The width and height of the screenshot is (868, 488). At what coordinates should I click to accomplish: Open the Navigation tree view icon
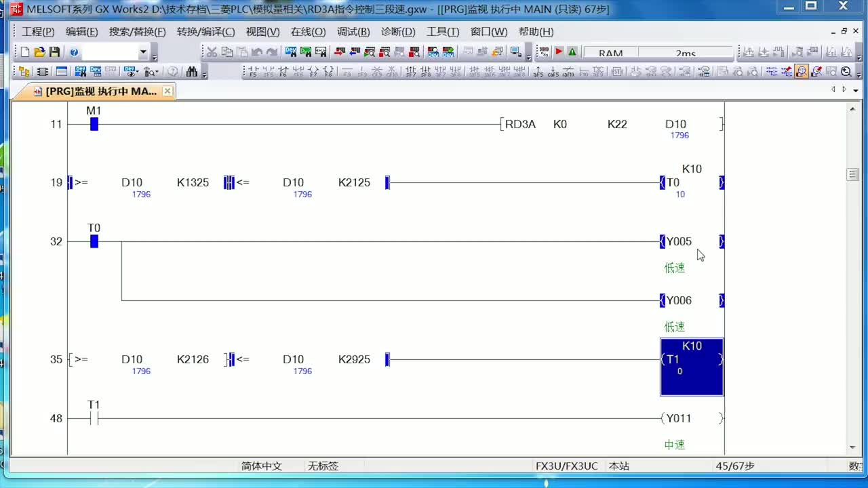(x=24, y=71)
